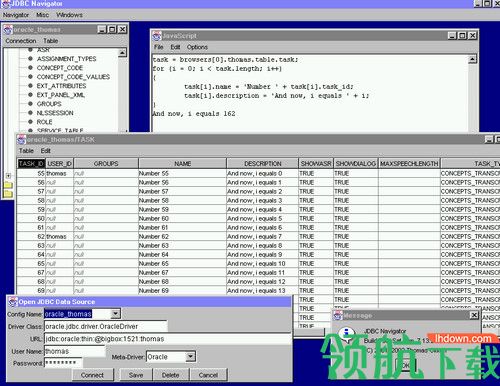
Task: Click the Driver Class input field
Action: pyautogui.click(x=105, y=326)
